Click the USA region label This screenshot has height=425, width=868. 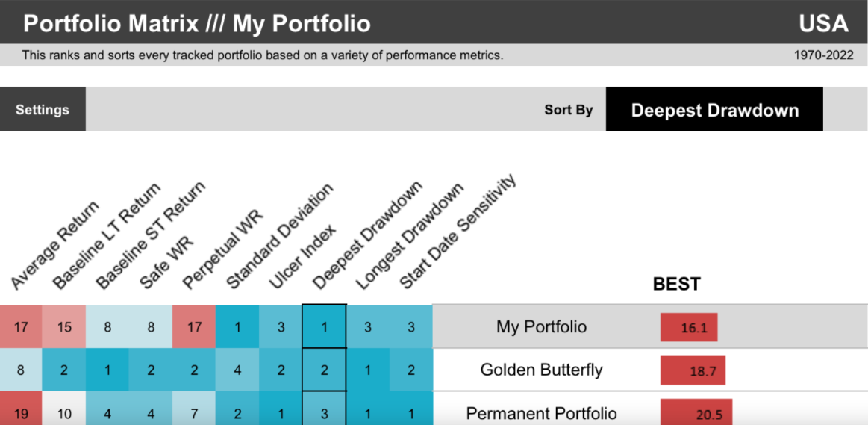coord(823,24)
